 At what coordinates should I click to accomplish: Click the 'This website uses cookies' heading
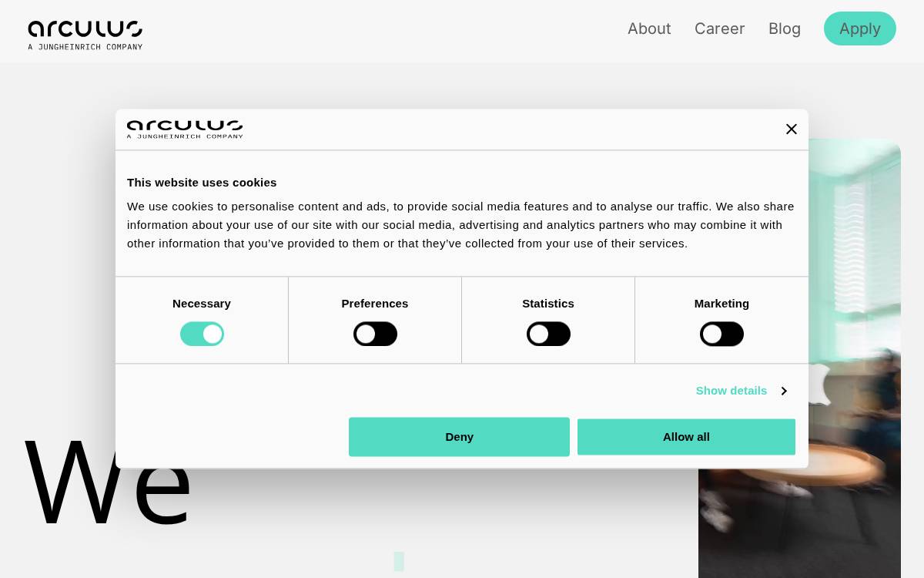[202, 183]
